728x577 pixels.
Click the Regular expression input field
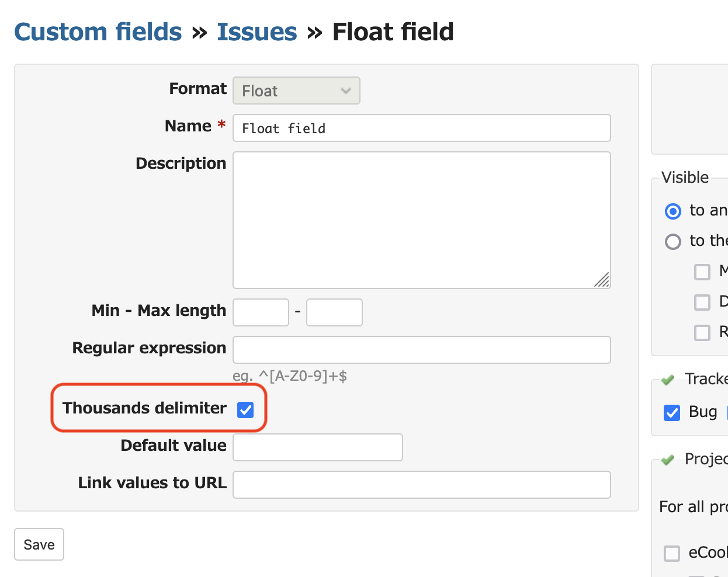click(x=422, y=350)
